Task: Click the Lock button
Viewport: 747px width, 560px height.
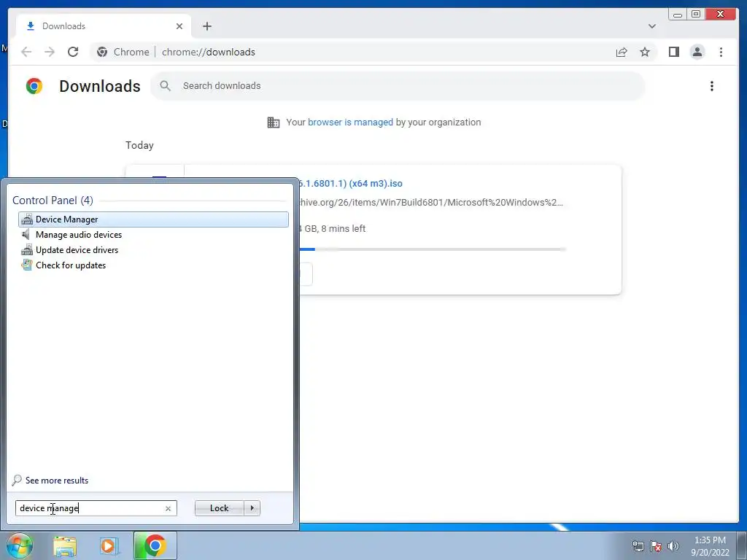Action: point(219,508)
